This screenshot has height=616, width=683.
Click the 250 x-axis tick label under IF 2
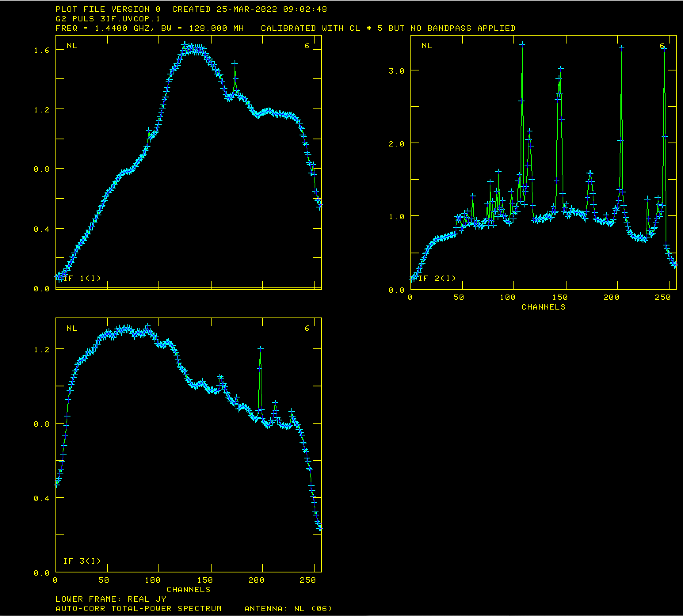pyautogui.click(x=662, y=297)
